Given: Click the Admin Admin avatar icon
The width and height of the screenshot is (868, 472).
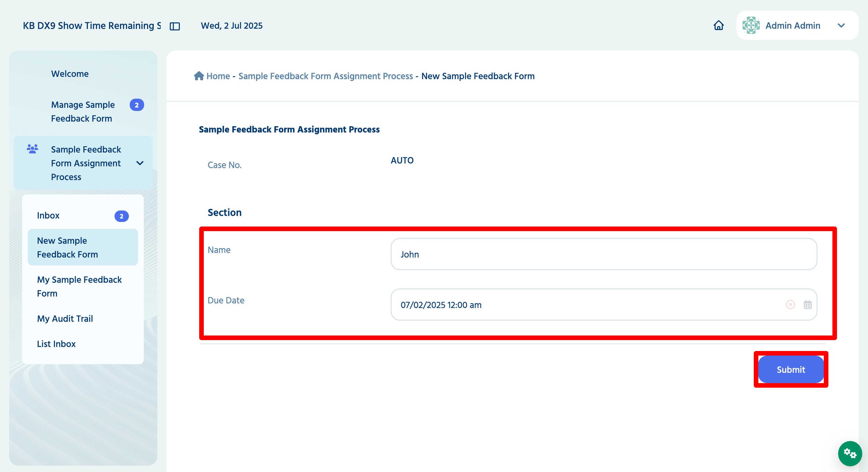Looking at the screenshot, I should [751, 25].
